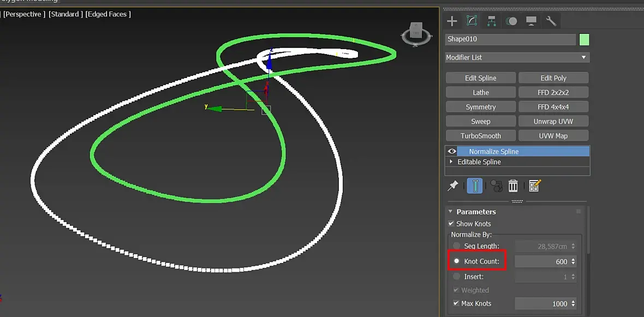Open the Display panel tab
644x317 pixels.
click(x=531, y=21)
